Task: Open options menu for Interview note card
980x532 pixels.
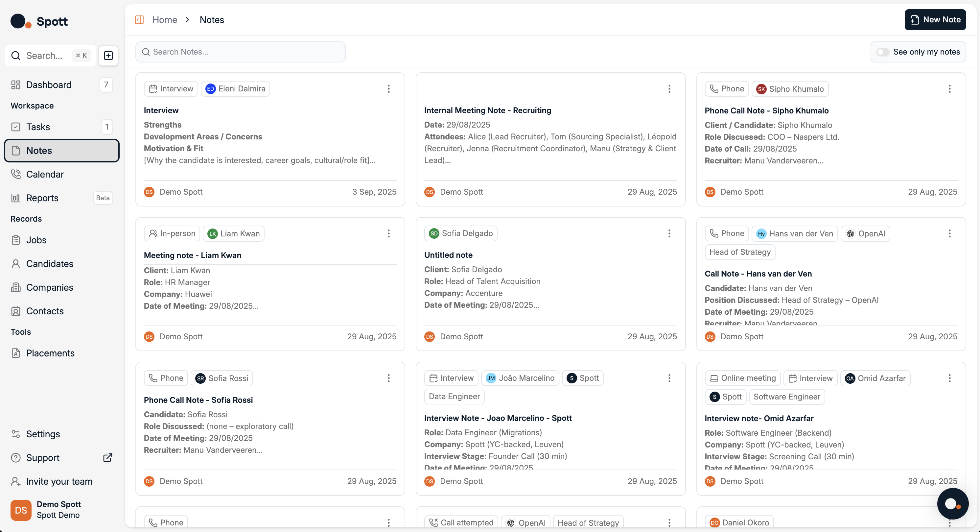Action: coord(388,89)
